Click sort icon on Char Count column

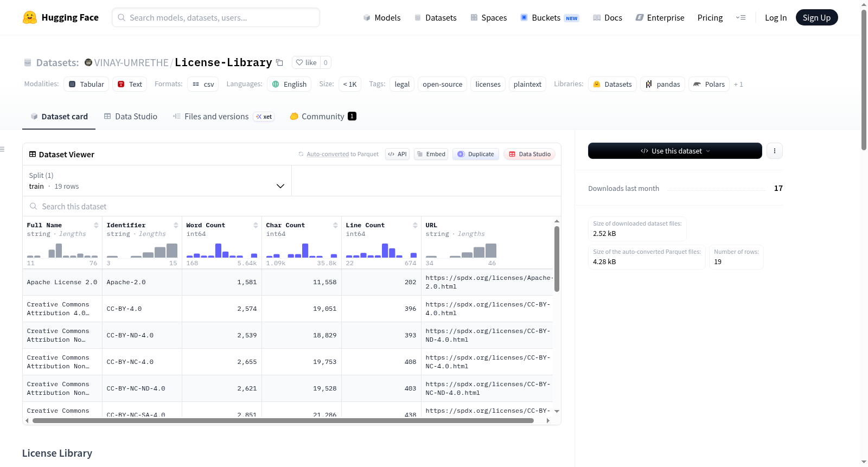(335, 225)
